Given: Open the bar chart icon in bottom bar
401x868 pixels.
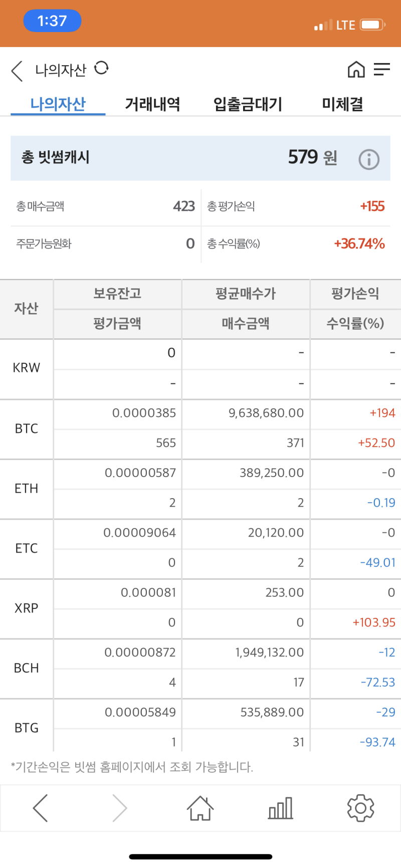Looking at the screenshot, I should (x=280, y=808).
